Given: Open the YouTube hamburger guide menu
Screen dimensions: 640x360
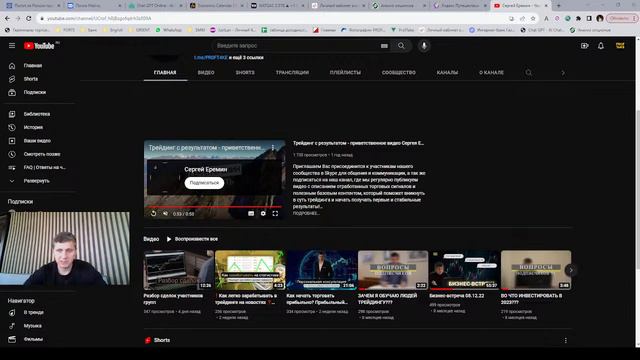Looking at the screenshot, I should point(12,46).
